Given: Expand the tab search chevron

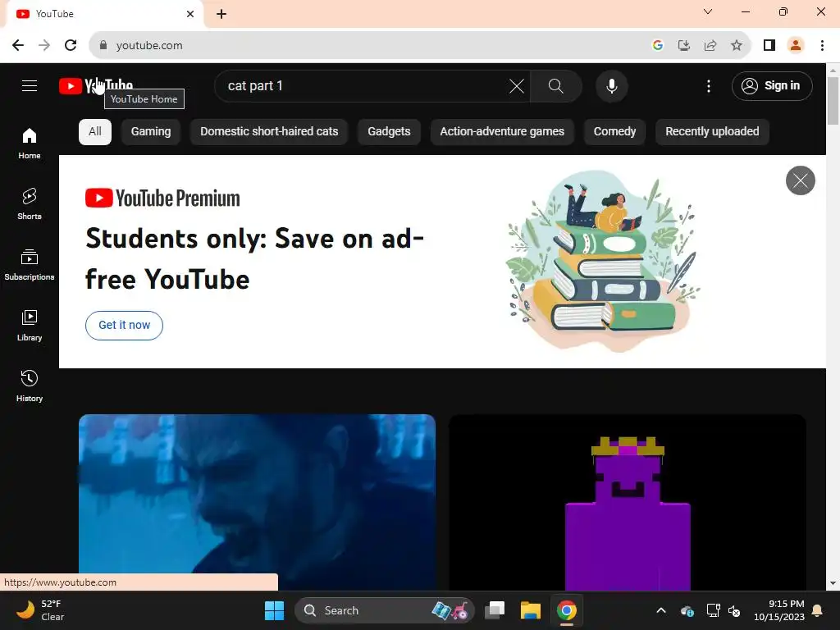Looking at the screenshot, I should [708, 11].
